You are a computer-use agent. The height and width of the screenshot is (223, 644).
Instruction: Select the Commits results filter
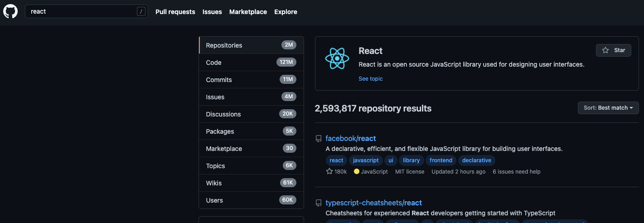(x=251, y=80)
